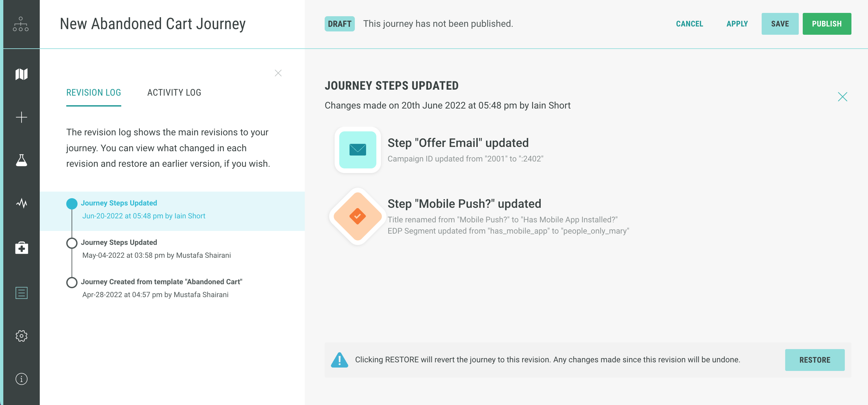Click the Activity/Pulse graph icon in sidebar
This screenshot has height=405, width=868.
(x=22, y=204)
